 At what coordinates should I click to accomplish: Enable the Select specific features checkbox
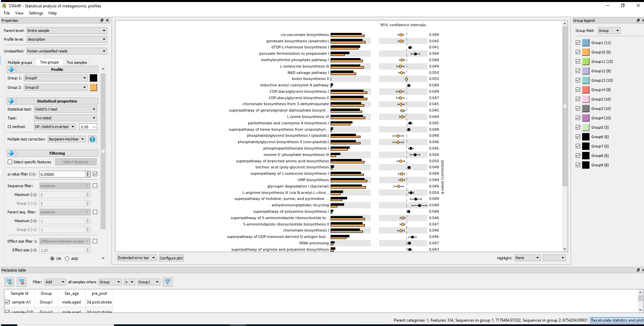click(x=10, y=162)
